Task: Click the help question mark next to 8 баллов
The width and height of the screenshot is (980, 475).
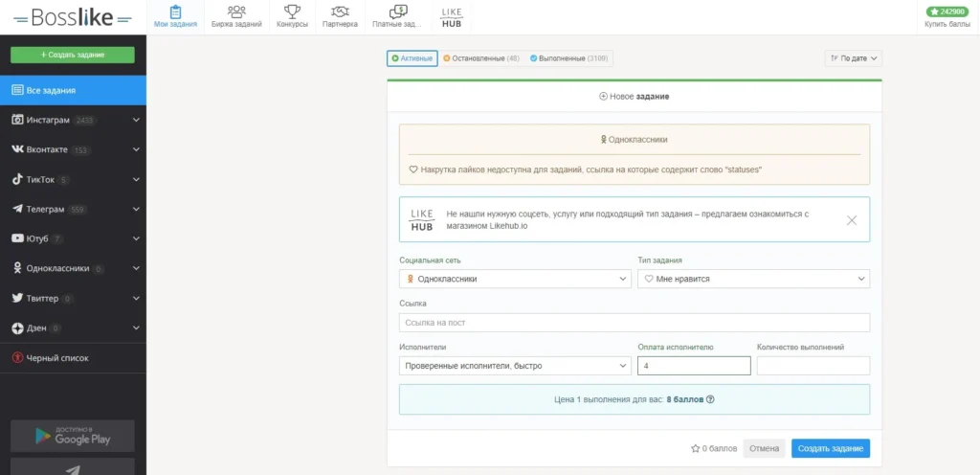Action: click(710, 399)
